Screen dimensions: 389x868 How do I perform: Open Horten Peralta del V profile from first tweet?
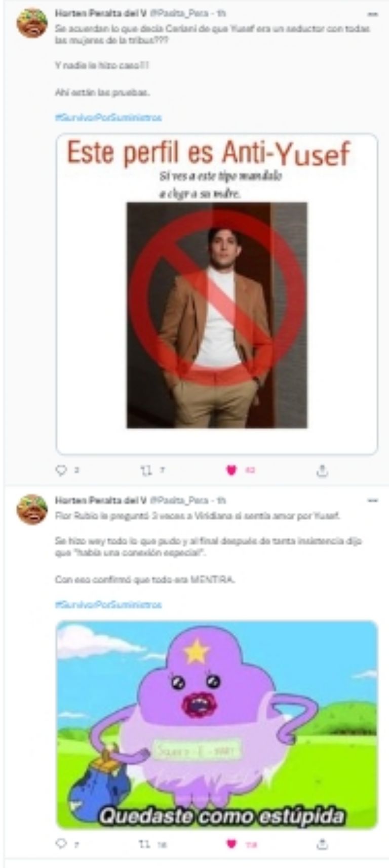pyautogui.click(x=100, y=14)
